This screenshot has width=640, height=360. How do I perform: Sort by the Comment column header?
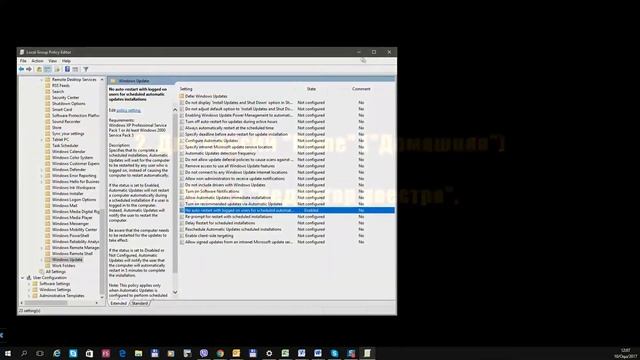[x=361, y=89]
